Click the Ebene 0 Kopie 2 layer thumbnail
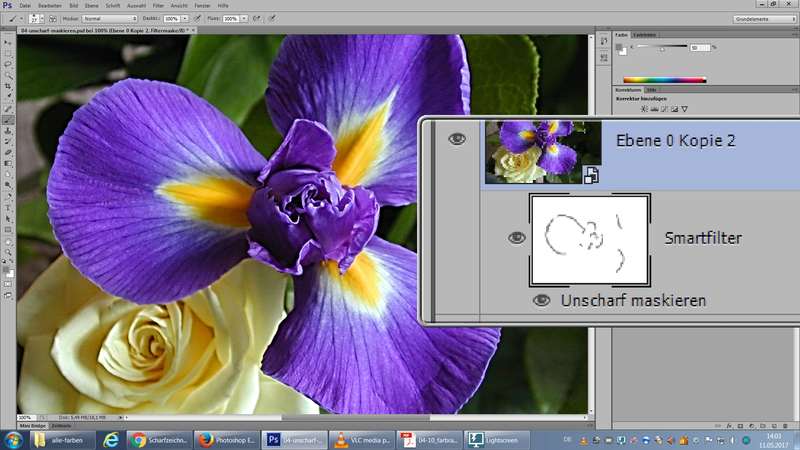 click(x=542, y=150)
